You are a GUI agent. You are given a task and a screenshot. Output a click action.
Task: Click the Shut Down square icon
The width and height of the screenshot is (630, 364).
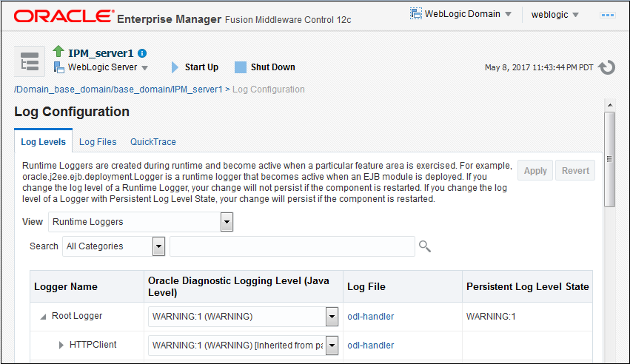tap(241, 67)
